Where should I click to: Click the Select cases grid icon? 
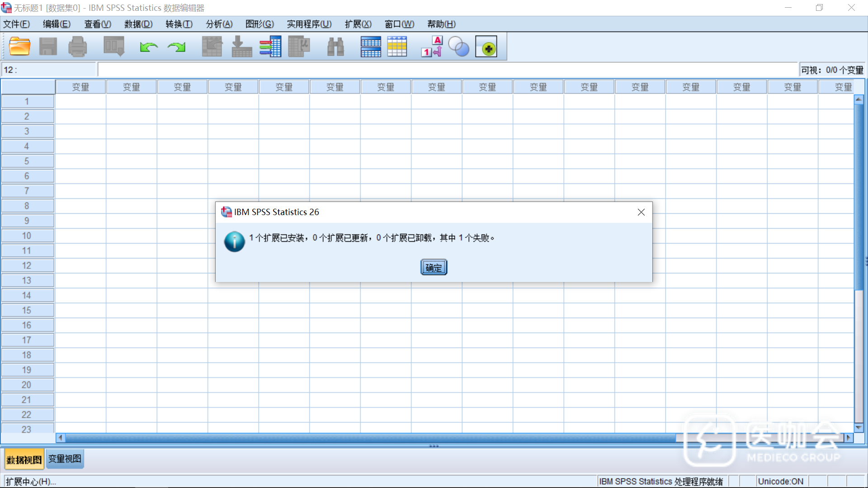pos(397,47)
